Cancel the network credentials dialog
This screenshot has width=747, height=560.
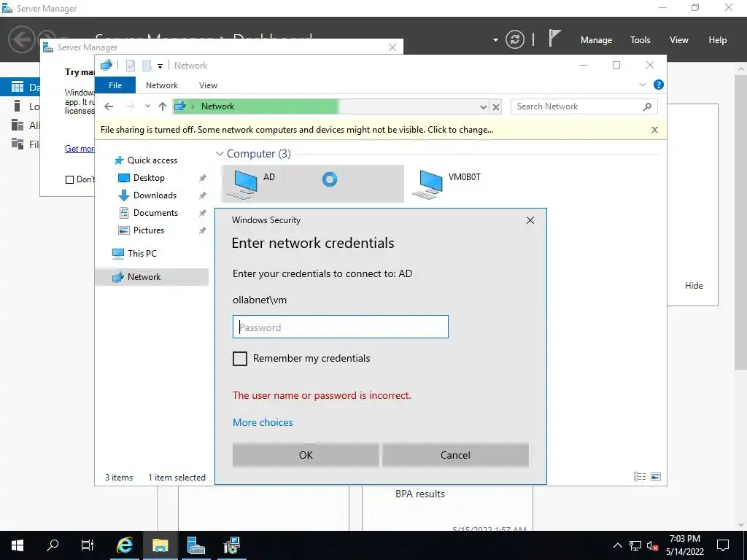[455, 455]
